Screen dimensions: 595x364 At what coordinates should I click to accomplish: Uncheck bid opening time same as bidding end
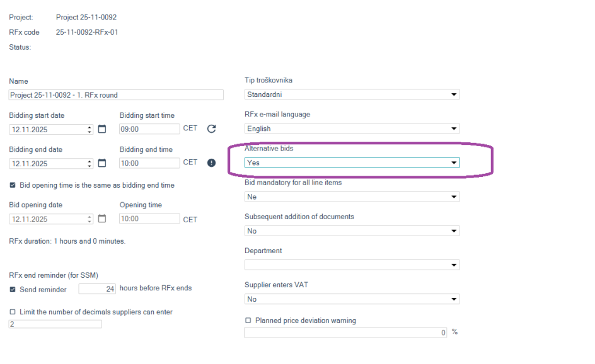coord(13,185)
